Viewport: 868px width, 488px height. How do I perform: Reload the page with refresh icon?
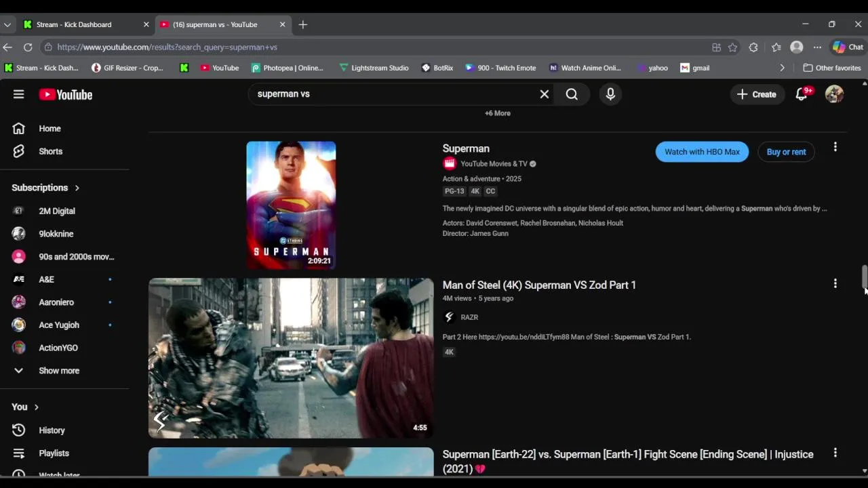point(28,47)
